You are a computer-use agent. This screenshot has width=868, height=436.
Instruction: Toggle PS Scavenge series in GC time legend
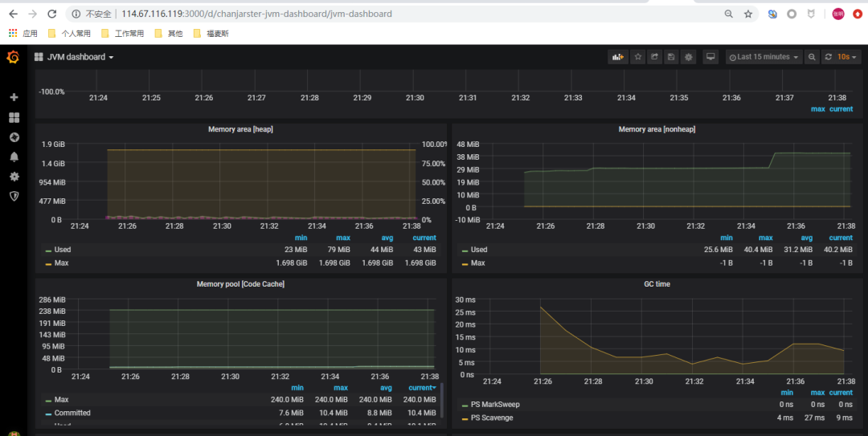(x=490, y=418)
